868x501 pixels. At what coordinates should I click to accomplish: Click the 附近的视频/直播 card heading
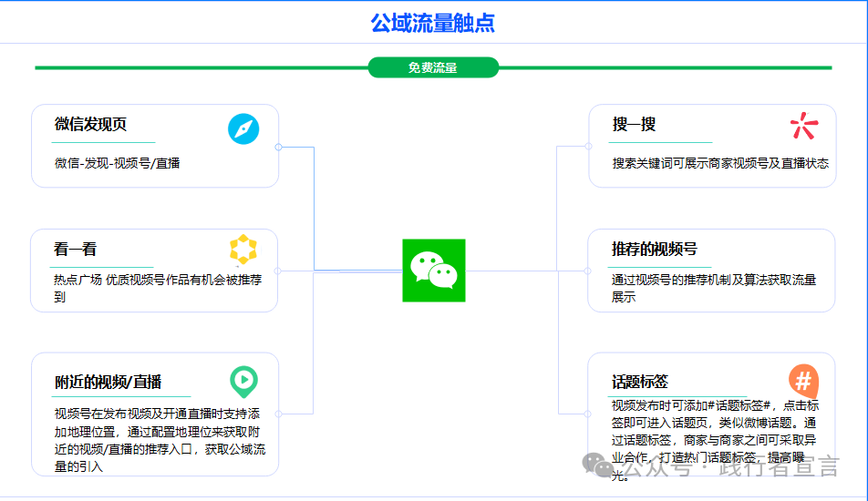[108, 382]
